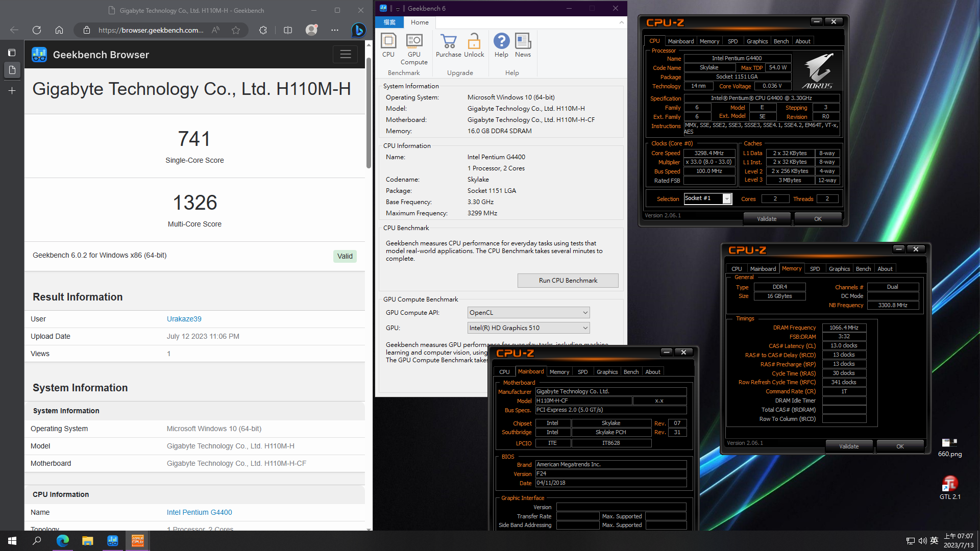Click the volume icon in system tray
The width and height of the screenshot is (980, 551).
click(922, 541)
